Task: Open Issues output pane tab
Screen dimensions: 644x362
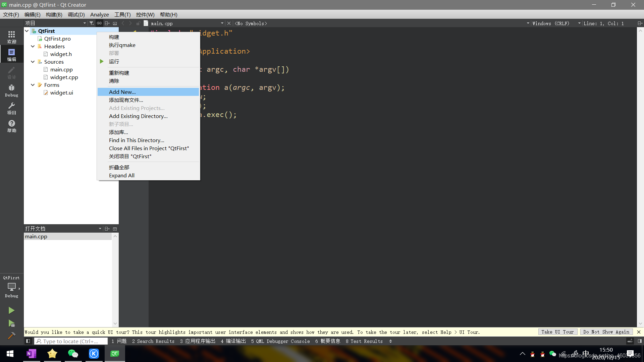Action: [x=119, y=341]
